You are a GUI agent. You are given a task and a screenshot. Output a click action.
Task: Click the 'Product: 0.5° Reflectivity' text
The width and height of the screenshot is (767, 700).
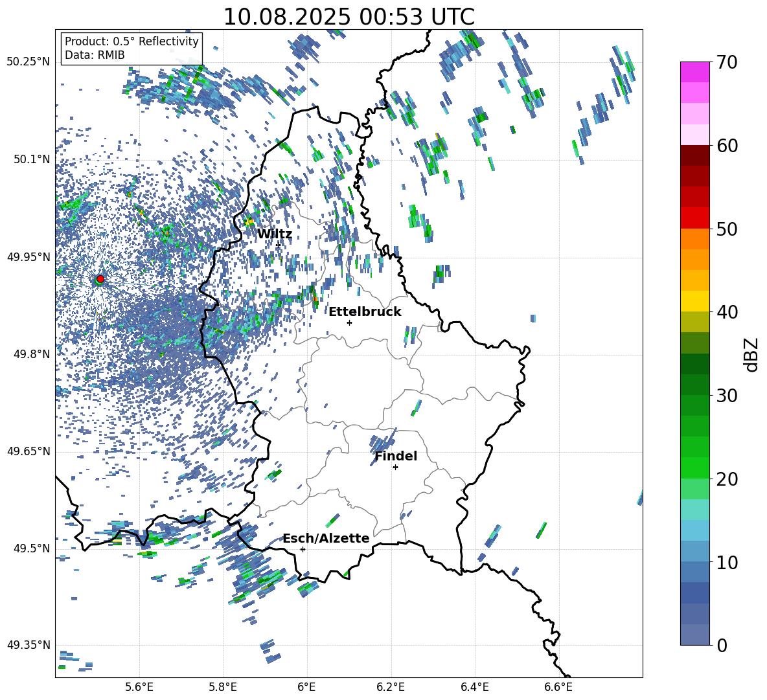[132, 41]
